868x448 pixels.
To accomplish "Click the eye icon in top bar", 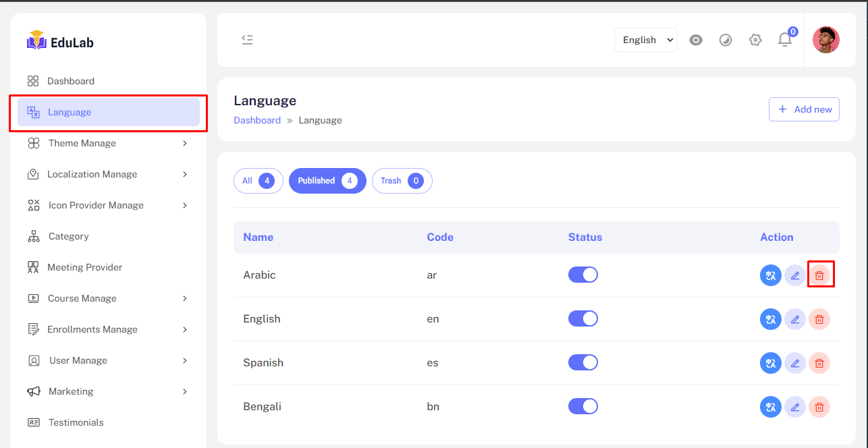I will pos(696,40).
